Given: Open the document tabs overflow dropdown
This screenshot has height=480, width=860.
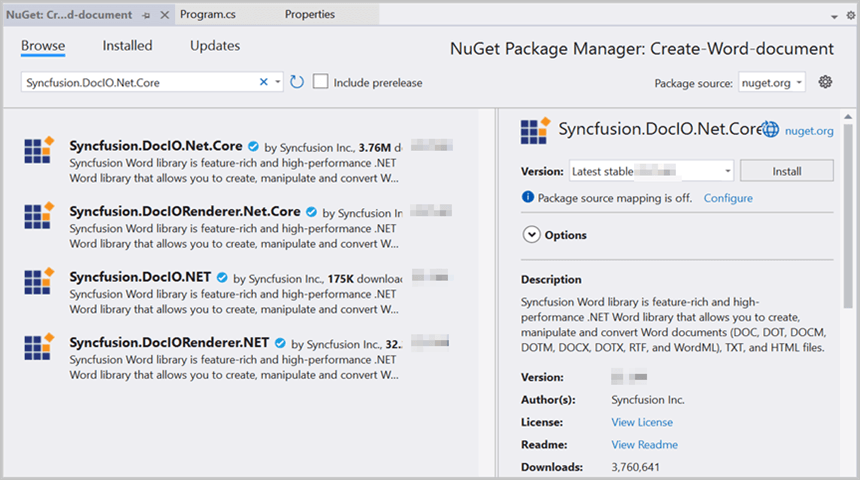Looking at the screenshot, I should [x=834, y=16].
